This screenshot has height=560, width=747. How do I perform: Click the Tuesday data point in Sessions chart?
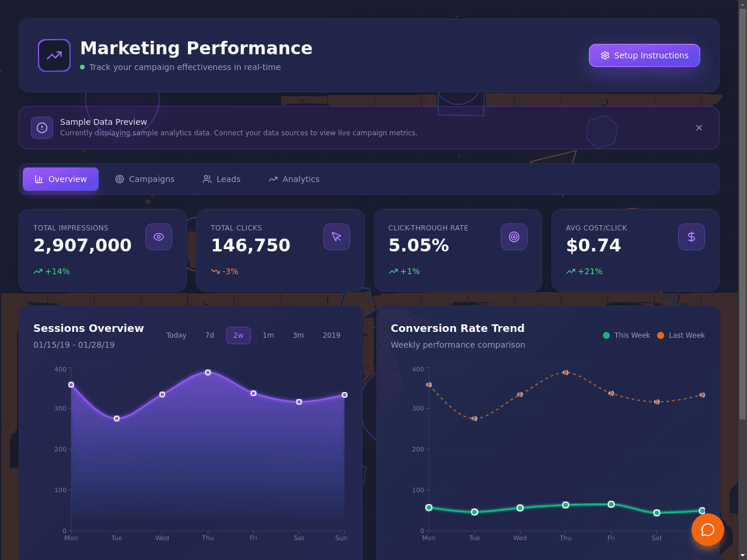(x=117, y=418)
